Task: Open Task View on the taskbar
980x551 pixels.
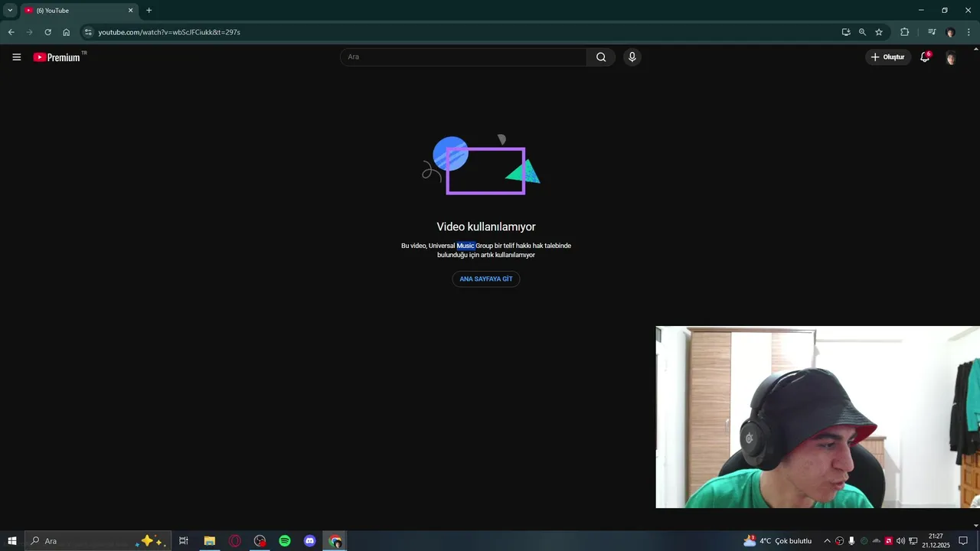Action: click(x=184, y=541)
